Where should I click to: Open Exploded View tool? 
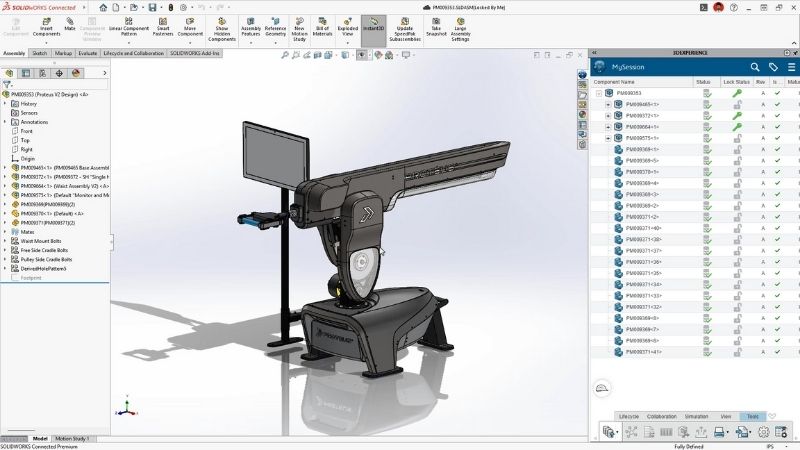[347, 26]
